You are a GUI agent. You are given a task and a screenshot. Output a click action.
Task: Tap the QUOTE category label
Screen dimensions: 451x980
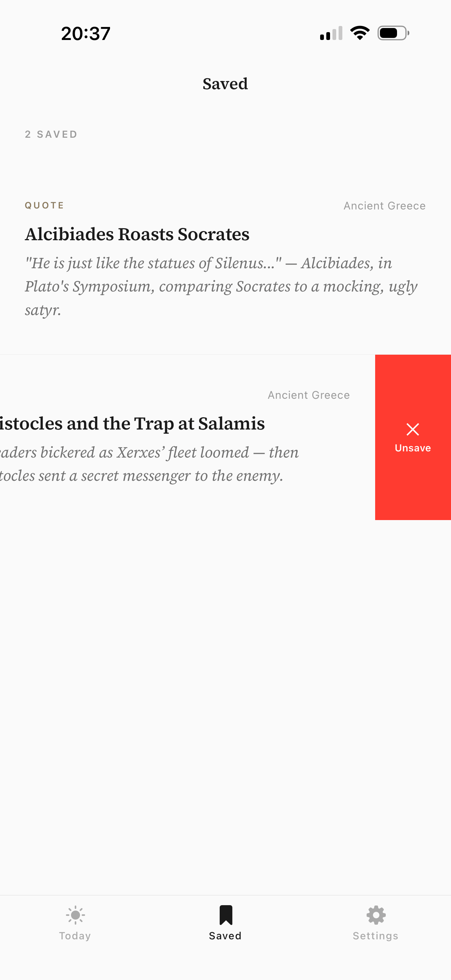(44, 205)
